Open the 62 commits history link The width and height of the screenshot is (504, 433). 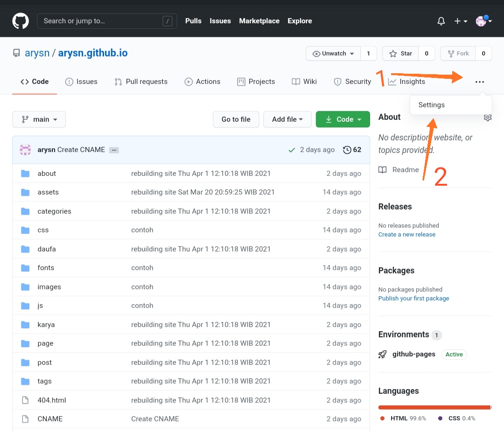(x=352, y=150)
